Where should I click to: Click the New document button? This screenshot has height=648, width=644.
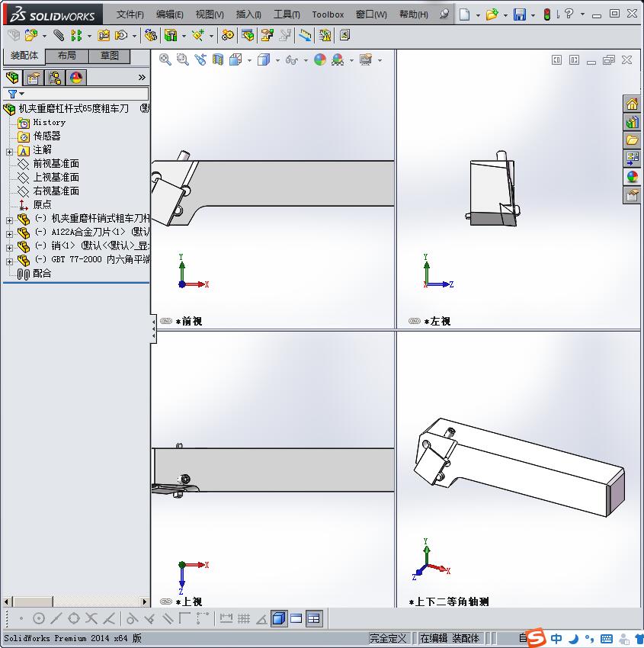464,14
